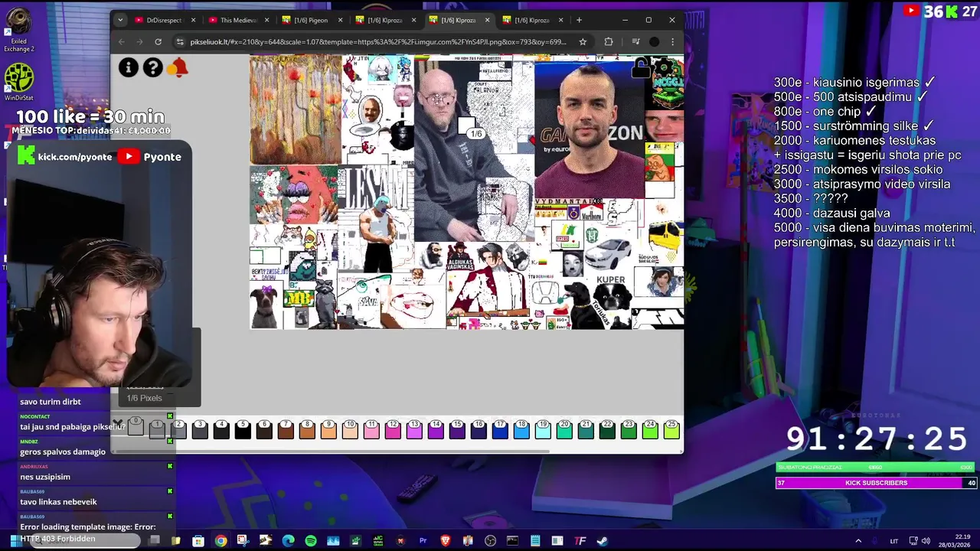980x551 pixels.
Task: View site information icon in the address bar
Action: (180, 42)
